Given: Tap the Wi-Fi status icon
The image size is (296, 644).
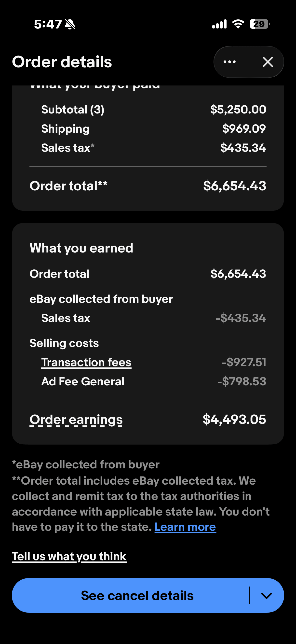Looking at the screenshot, I should tap(238, 24).
